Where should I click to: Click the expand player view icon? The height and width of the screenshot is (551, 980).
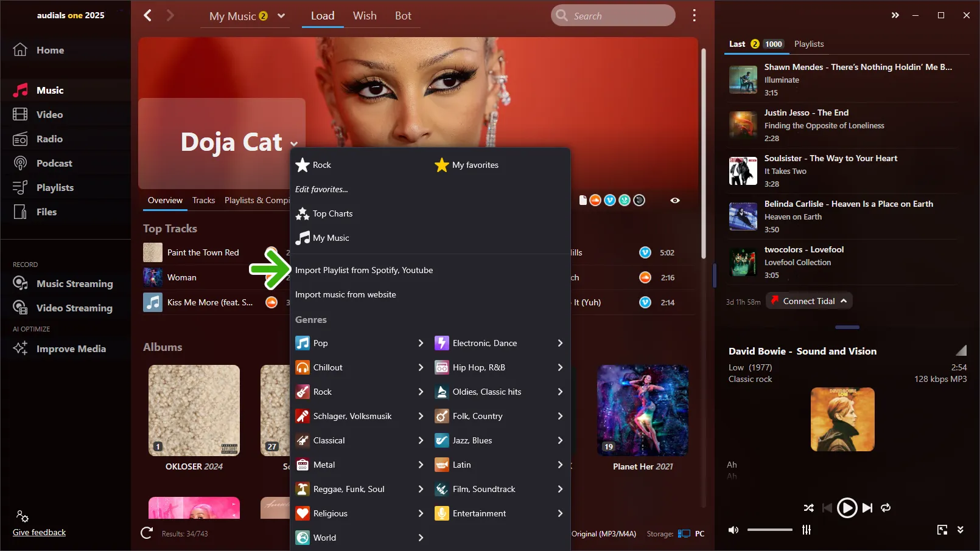(x=942, y=530)
